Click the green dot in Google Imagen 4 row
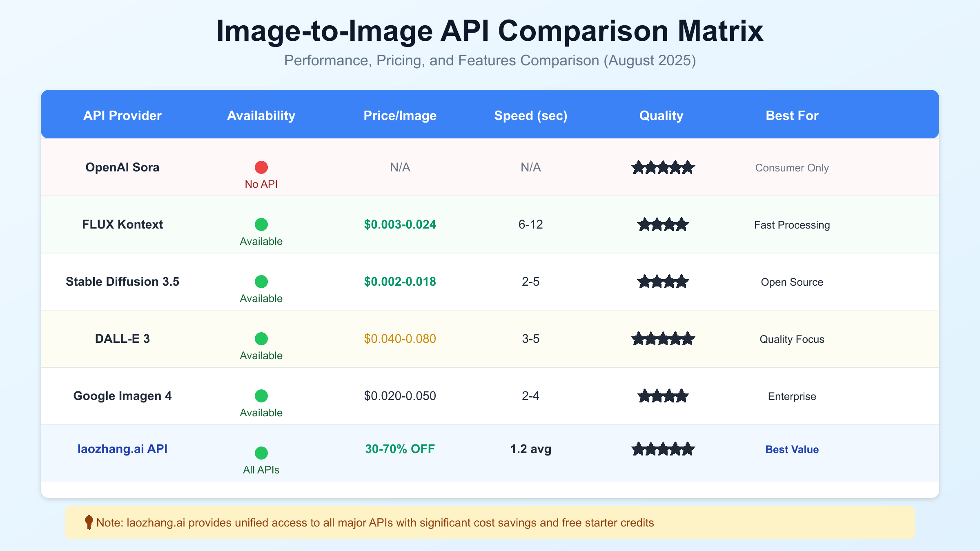 tap(261, 396)
